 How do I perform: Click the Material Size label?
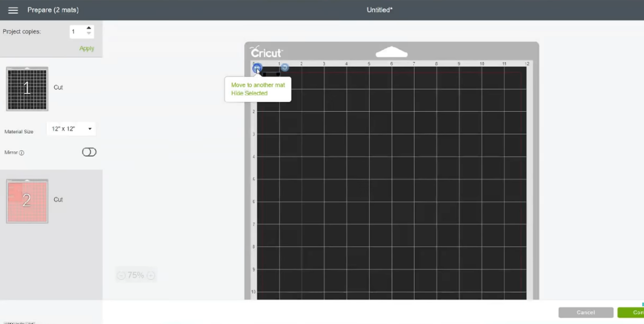pos(19,131)
